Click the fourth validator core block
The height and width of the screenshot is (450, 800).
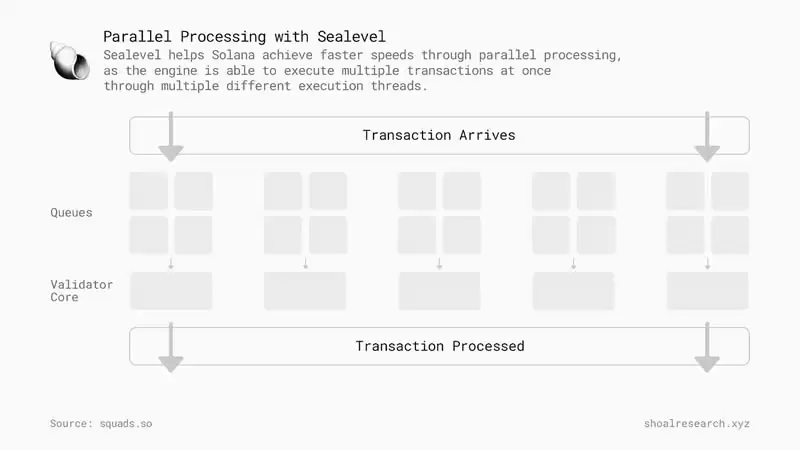pos(573,291)
